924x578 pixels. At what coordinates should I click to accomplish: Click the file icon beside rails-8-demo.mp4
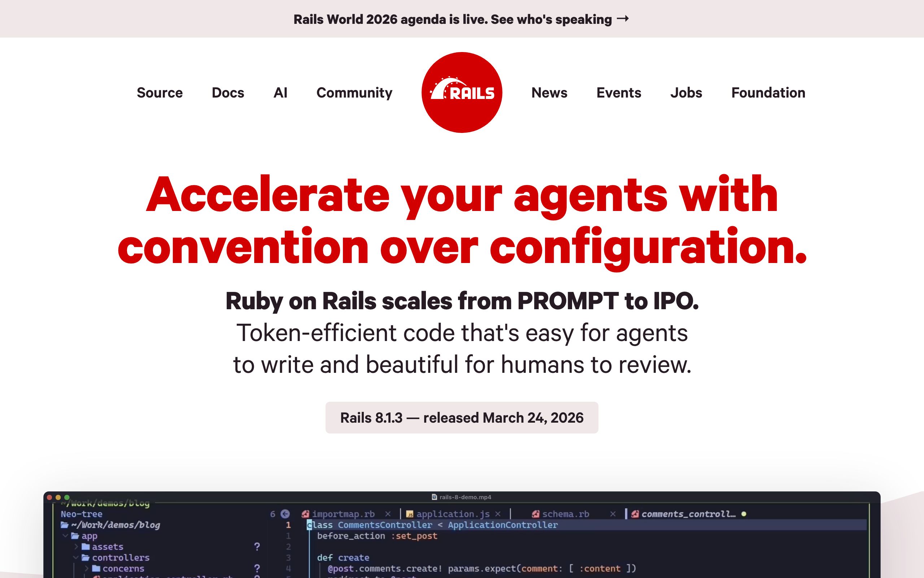pyautogui.click(x=434, y=497)
